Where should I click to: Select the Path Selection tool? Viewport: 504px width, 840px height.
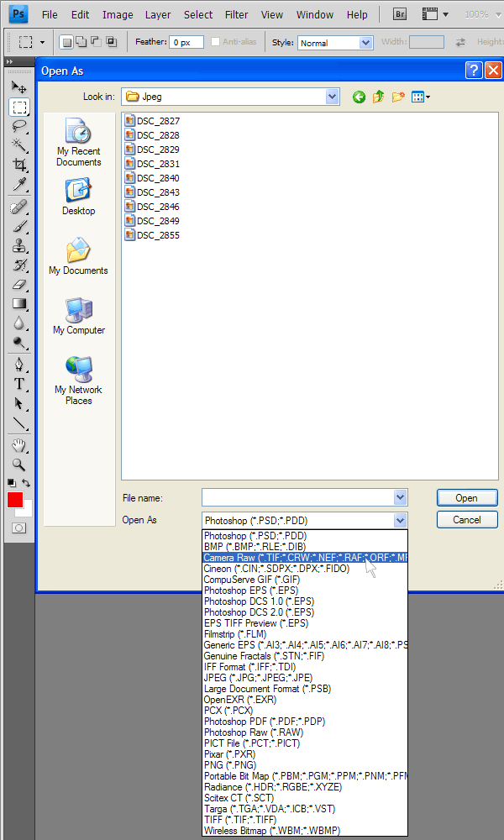tap(19, 403)
